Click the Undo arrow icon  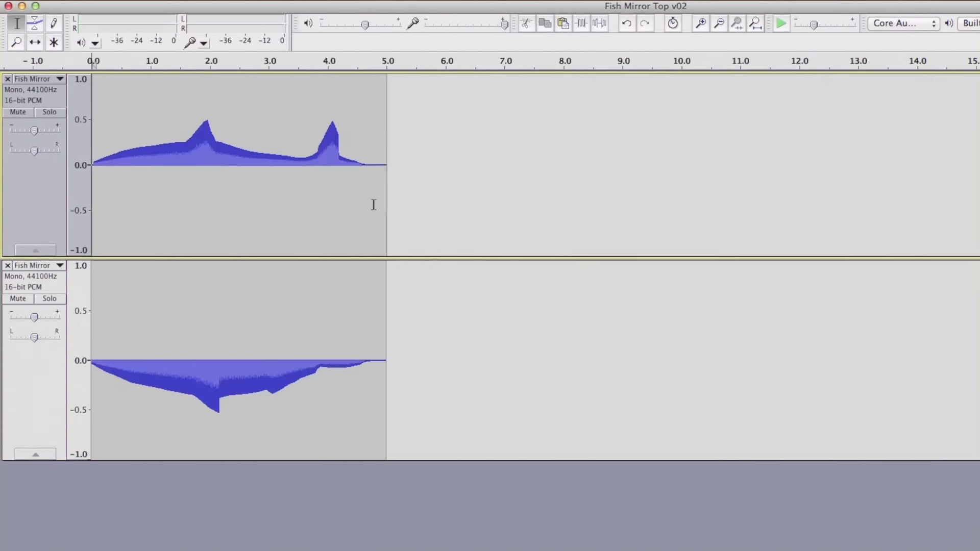click(626, 23)
